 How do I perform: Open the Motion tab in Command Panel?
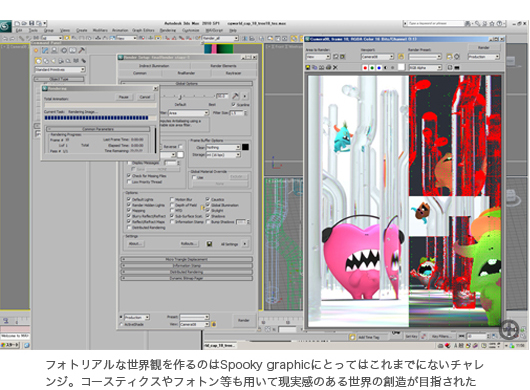64,50
